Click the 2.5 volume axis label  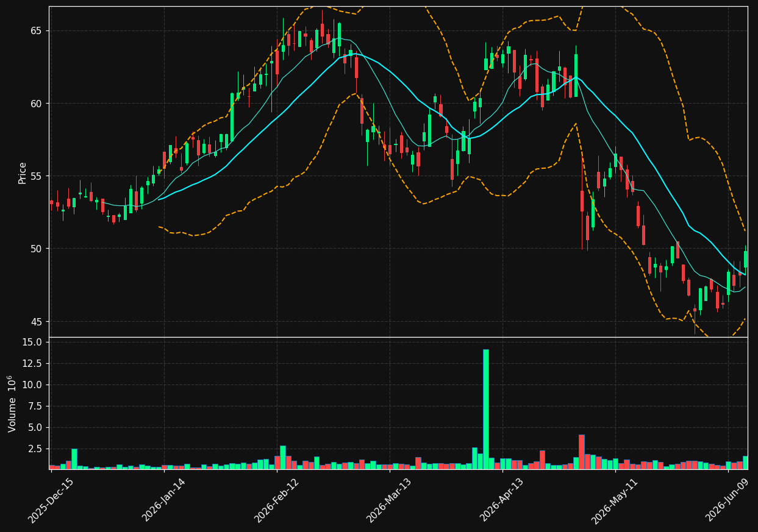(36, 449)
